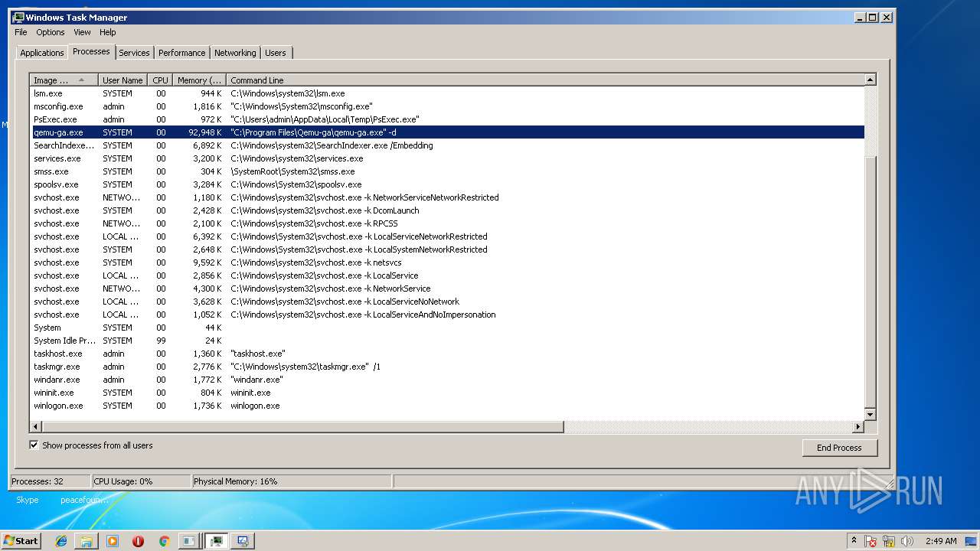Open the volume speaker tray icon
The width and height of the screenshot is (980, 551).
907,541
